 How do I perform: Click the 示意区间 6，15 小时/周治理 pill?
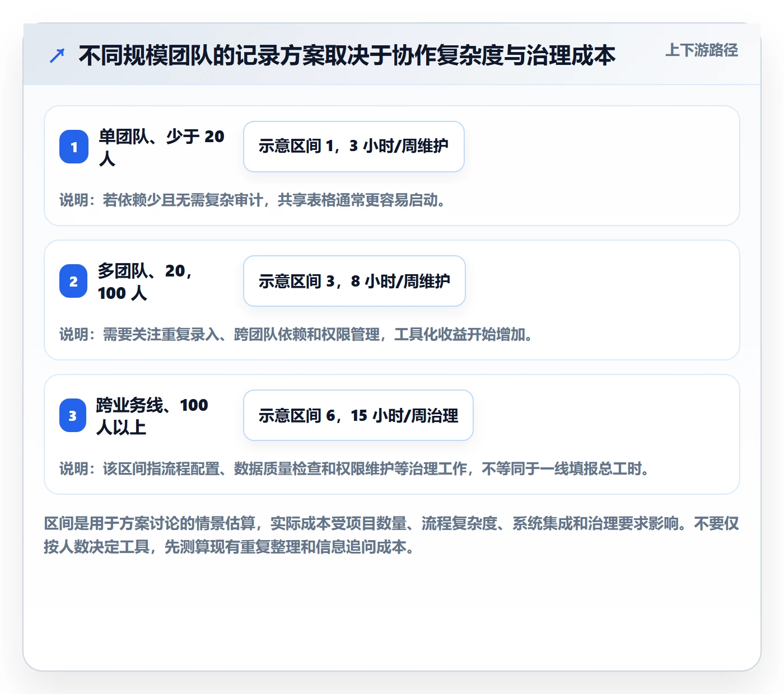(x=358, y=415)
